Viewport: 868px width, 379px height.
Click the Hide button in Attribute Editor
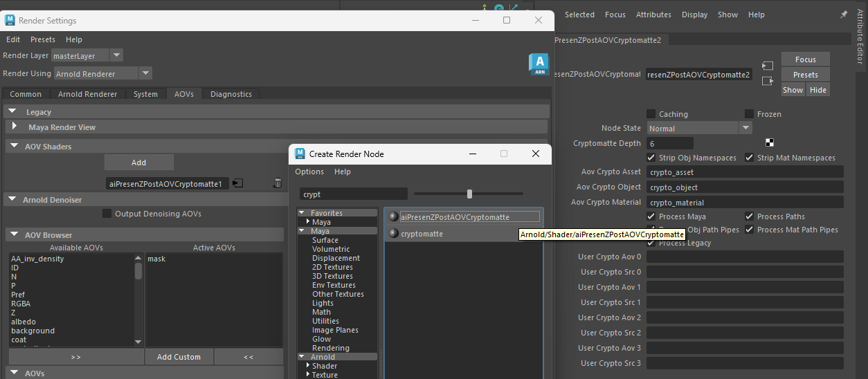(x=818, y=90)
